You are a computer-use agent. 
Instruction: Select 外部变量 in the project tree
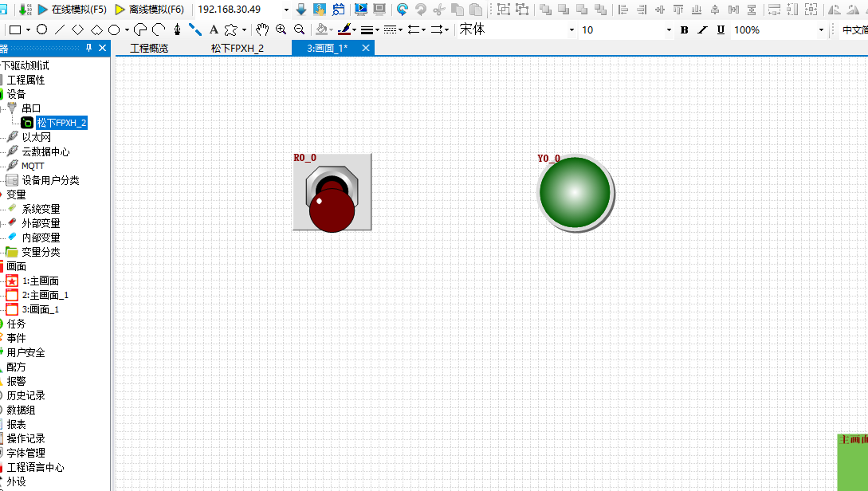point(41,224)
